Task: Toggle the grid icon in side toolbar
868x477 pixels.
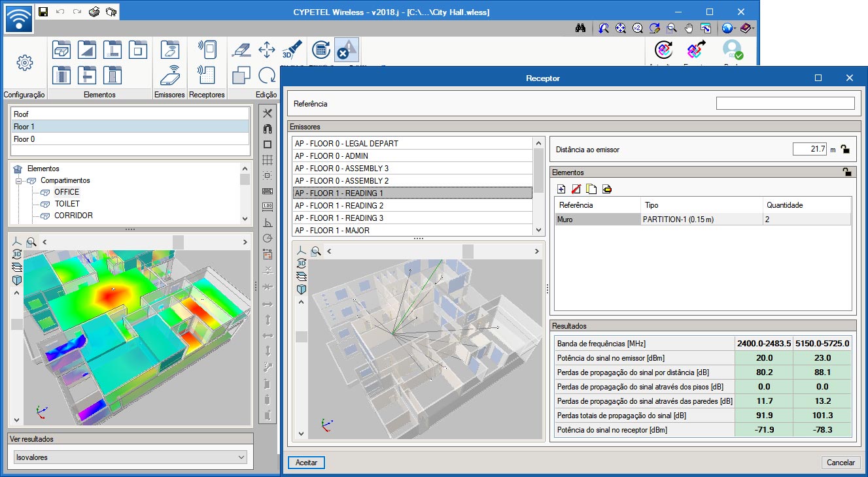Action: point(268,160)
